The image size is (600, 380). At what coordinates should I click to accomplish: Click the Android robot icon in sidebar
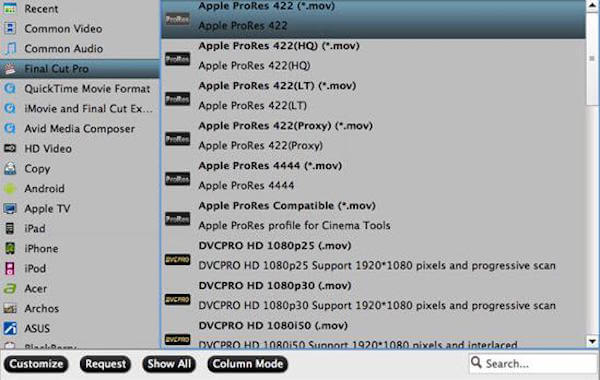10,189
